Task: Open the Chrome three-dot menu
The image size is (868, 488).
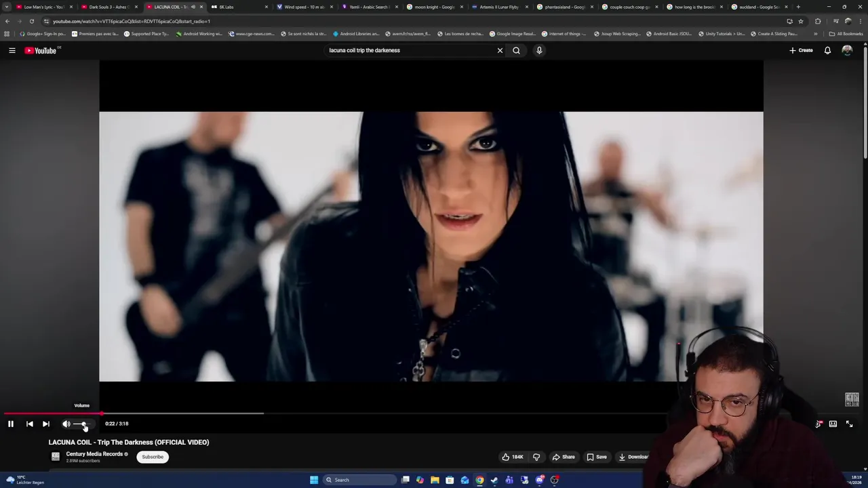Action: coord(861,21)
